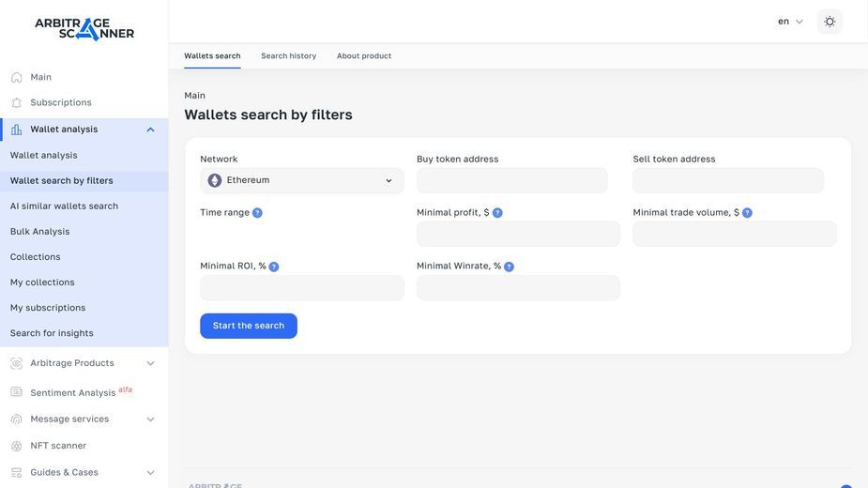Switch to the Search history tab
868x488 pixels.
[x=288, y=56]
